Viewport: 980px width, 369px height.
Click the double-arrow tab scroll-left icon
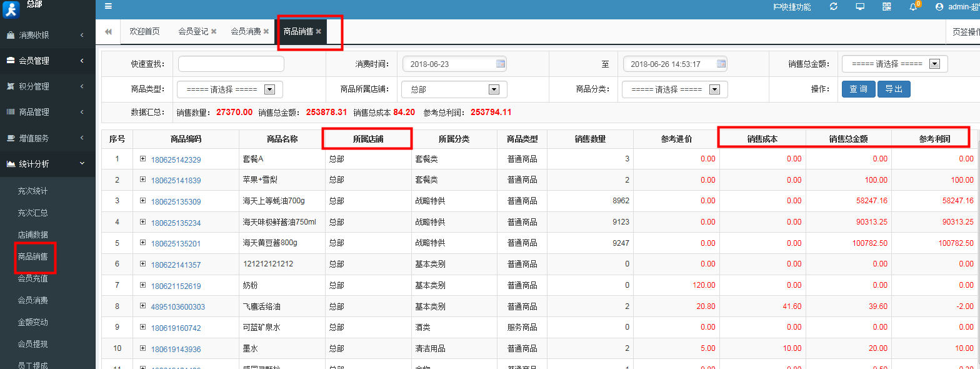pyautogui.click(x=108, y=32)
